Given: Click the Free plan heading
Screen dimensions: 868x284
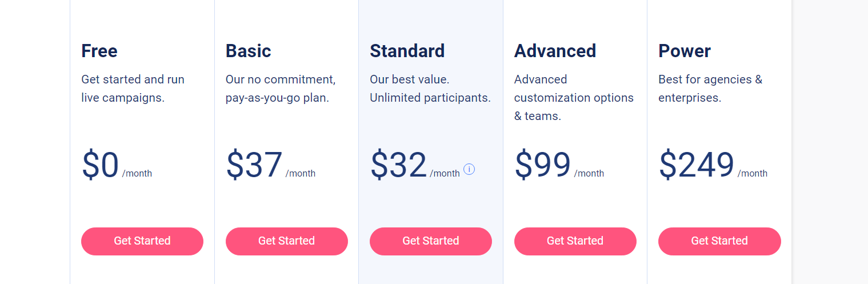Looking at the screenshot, I should tap(99, 51).
